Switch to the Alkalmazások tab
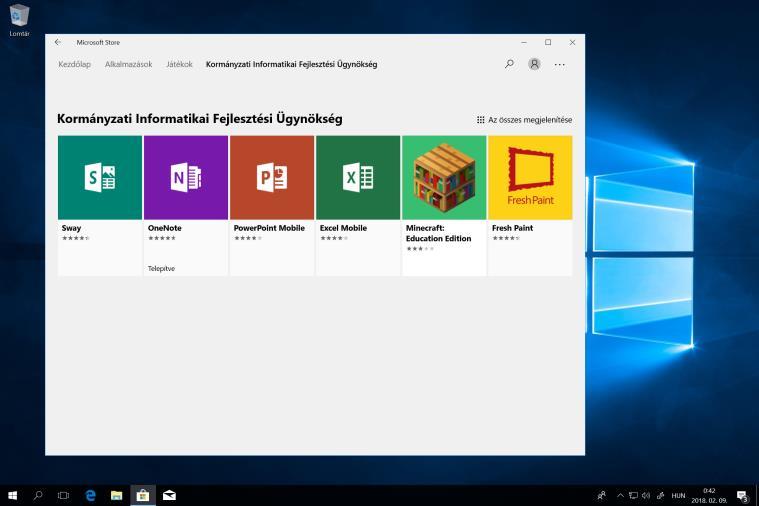This screenshot has width=759, height=506. tap(128, 64)
